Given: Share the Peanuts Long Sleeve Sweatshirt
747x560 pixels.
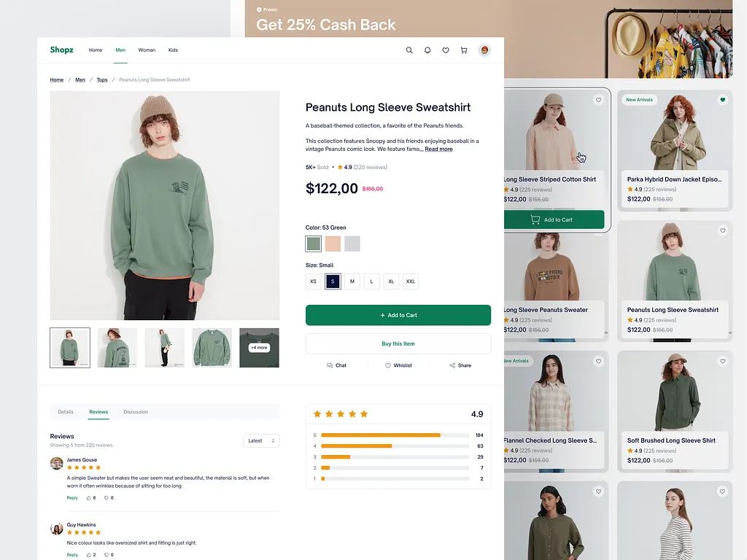Looking at the screenshot, I should pos(460,365).
